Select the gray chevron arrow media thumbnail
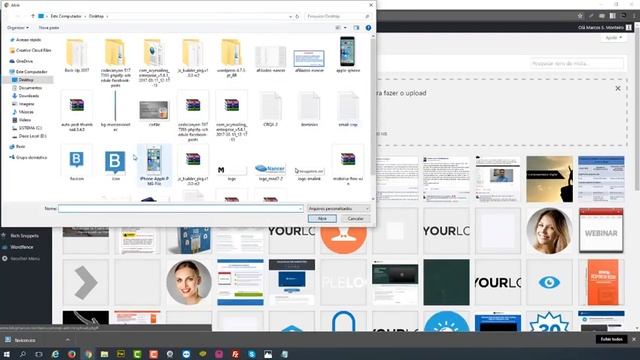 86,282
